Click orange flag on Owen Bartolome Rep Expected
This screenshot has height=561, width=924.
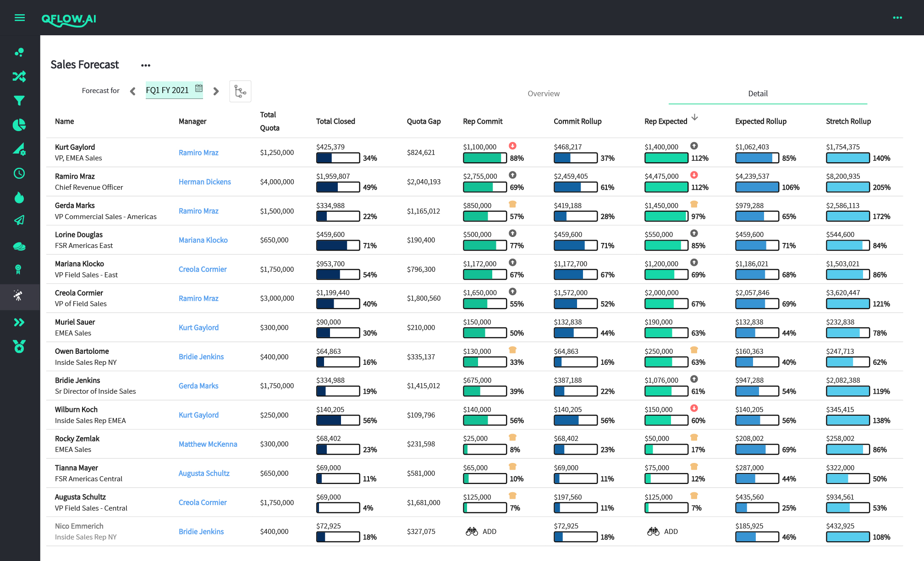[x=694, y=350]
